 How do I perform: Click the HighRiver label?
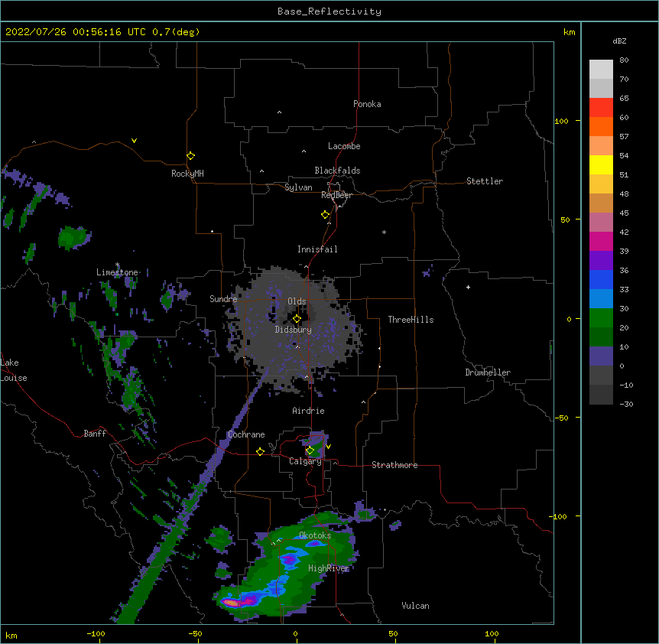[329, 568]
